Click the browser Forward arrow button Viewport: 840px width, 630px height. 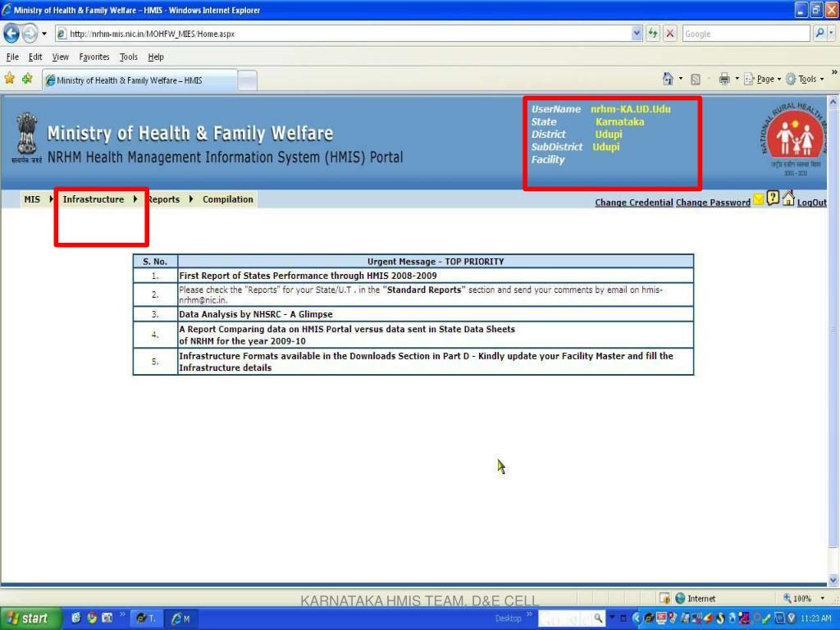(30, 33)
